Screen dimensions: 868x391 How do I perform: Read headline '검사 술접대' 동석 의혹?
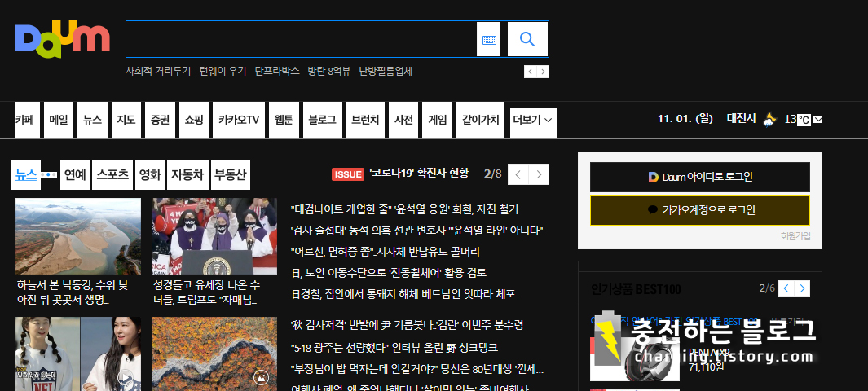click(416, 230)
